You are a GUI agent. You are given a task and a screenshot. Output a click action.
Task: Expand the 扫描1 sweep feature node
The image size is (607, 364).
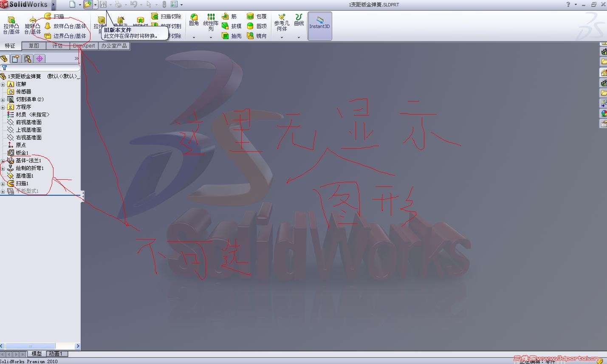[x=3, y=183]
